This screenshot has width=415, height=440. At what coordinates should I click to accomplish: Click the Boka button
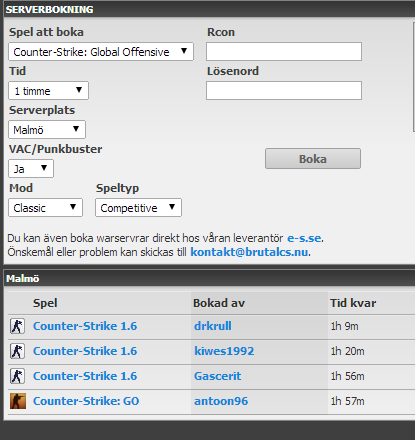click(x=313, y=159)
